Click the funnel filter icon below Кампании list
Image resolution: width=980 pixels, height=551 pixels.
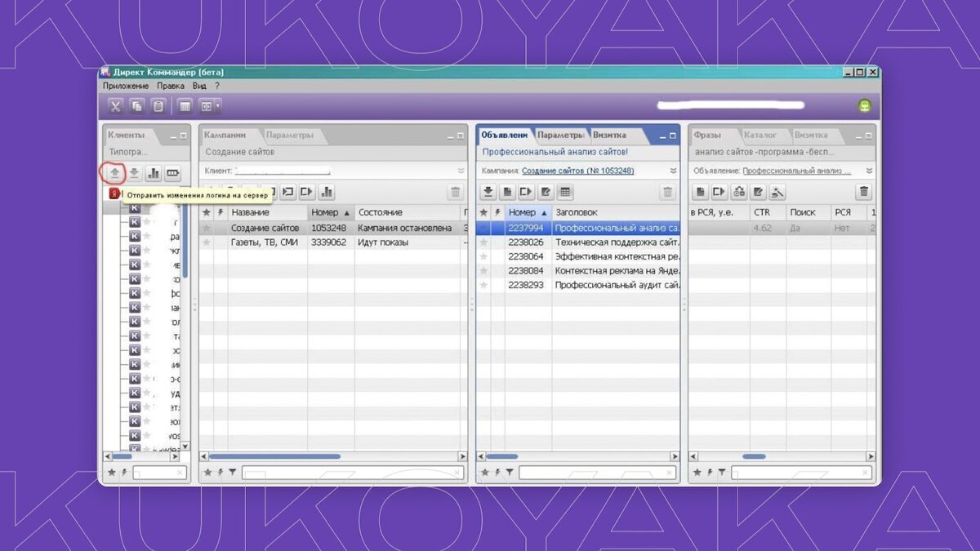coord(232,472)
